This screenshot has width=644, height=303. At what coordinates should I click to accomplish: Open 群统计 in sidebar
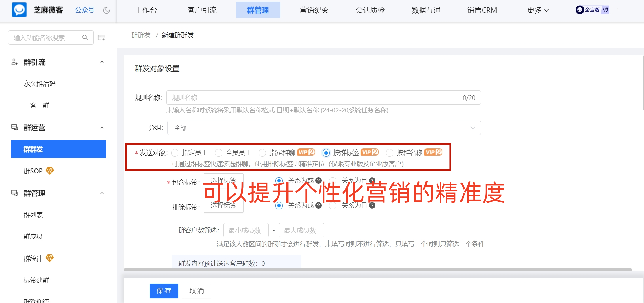[x=33, y=259]
